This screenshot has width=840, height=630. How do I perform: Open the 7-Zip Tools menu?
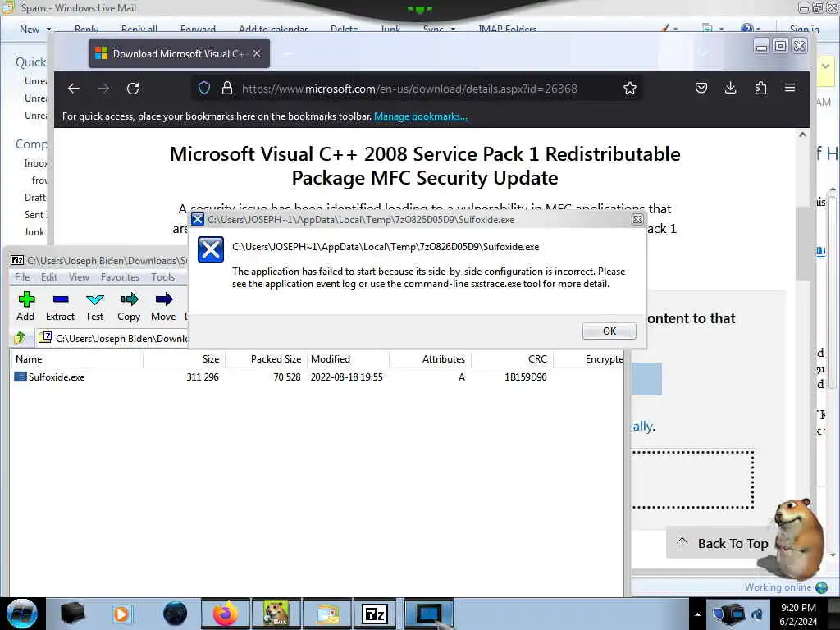(163, 277)
